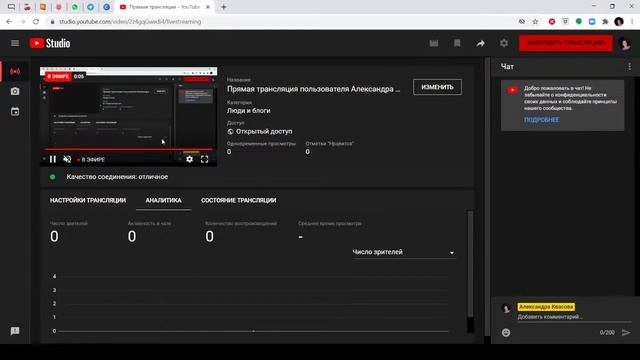Viewport: 640px width, 360px height.
Task: Open the YouTube Studio hamburger menu
Action: (x=15, y=43)
